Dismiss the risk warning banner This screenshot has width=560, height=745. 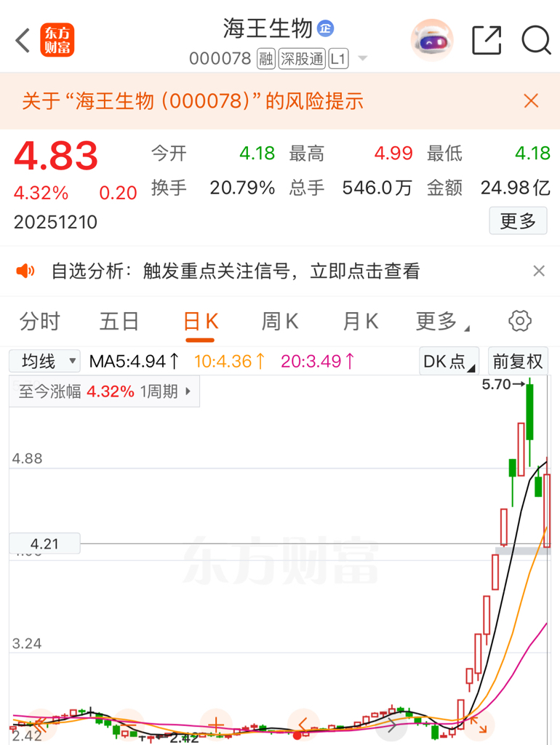(x=531, y=100)
